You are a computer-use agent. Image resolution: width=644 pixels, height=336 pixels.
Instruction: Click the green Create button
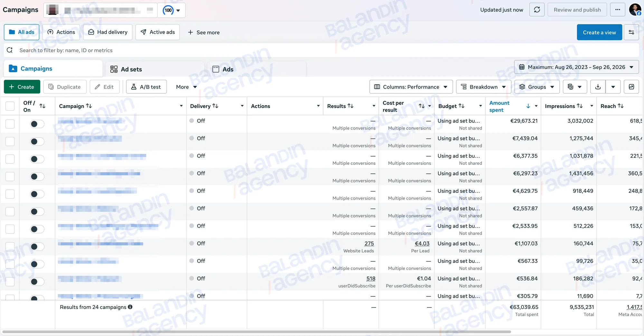(x=22, y=87)
